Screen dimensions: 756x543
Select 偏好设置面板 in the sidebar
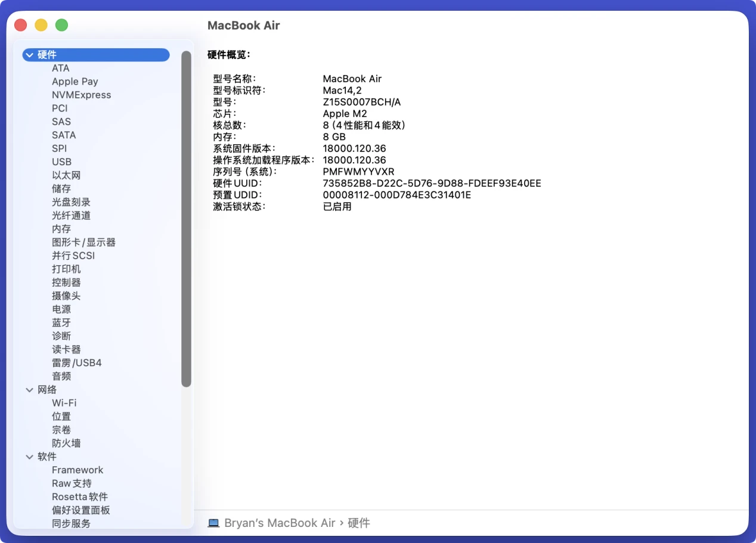(x=81, y=510)
